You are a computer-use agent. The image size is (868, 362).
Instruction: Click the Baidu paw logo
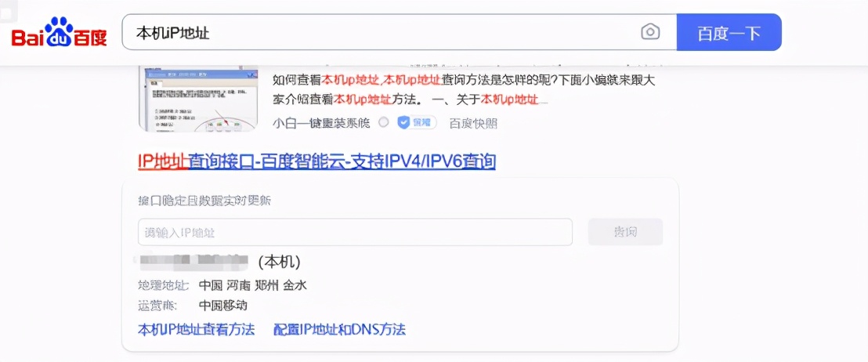pos(60,32)
